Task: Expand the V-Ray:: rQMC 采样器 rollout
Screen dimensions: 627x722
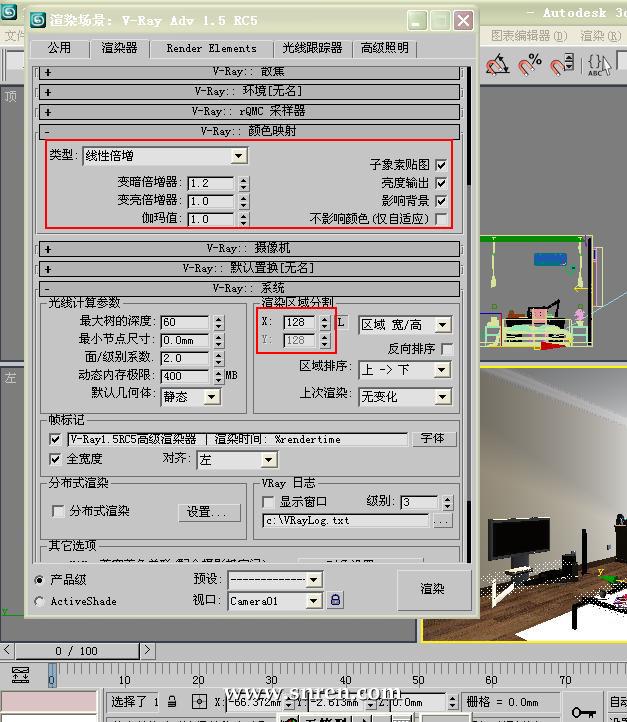Action: (x=249, y=111)
